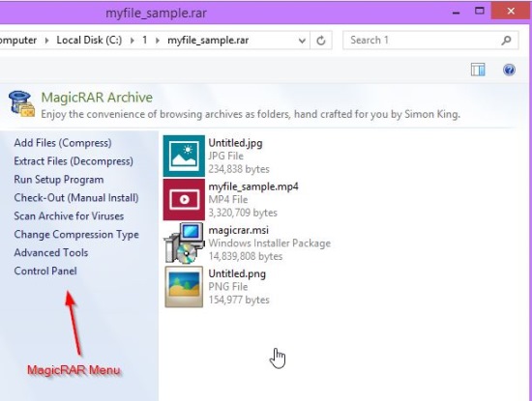Open help via the blue question icon

pyautogui.click(x=509, y=70)
